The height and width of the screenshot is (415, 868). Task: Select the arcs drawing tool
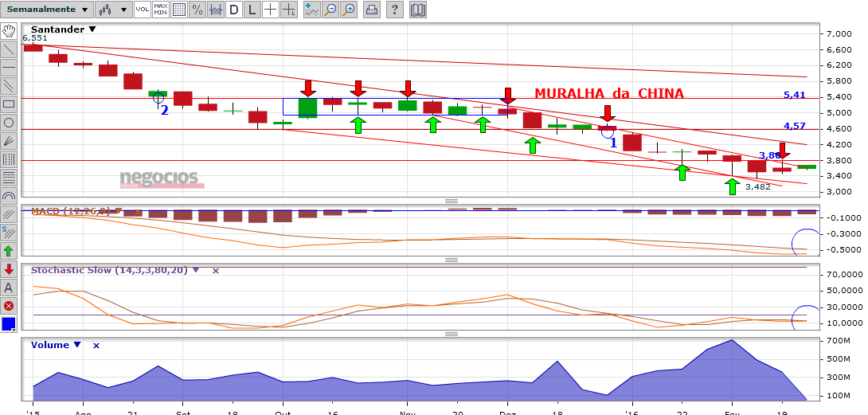[9, 196]
